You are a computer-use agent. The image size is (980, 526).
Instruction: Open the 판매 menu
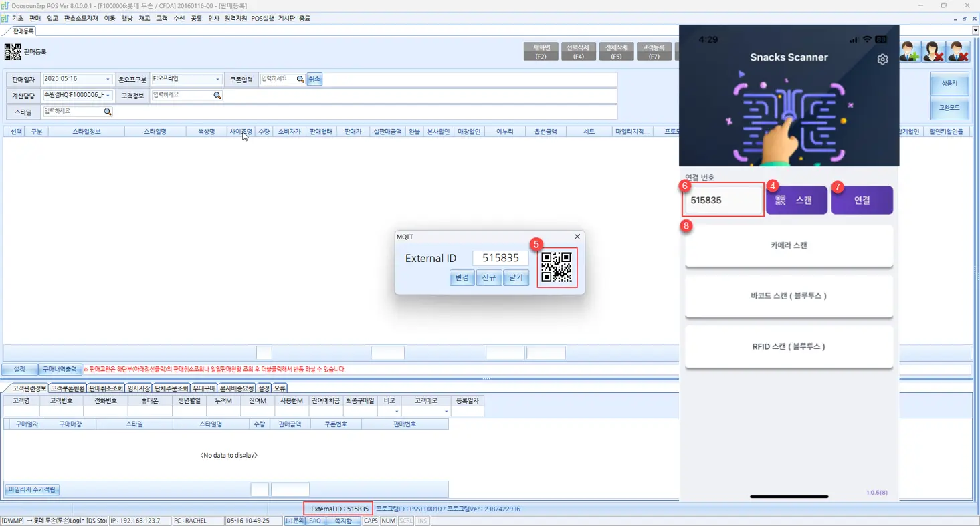[35, 19]
